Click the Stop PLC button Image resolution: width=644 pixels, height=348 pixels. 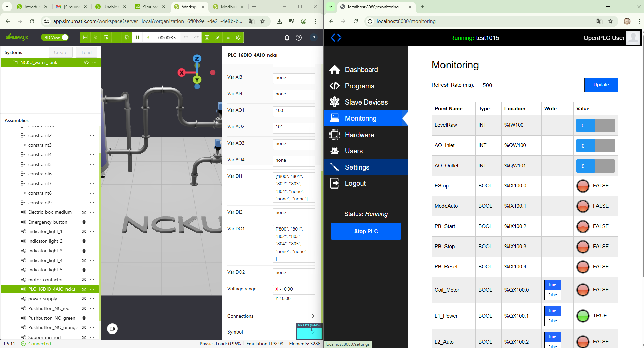366,231
